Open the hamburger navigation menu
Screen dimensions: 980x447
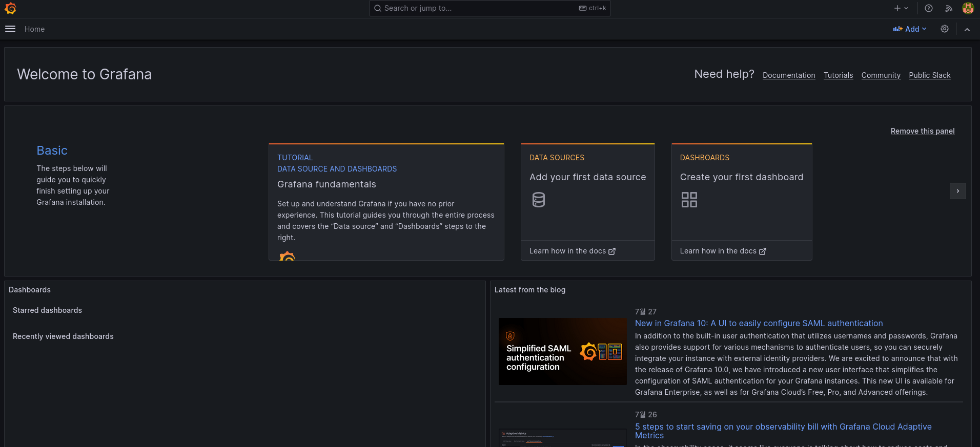(10, 29)
